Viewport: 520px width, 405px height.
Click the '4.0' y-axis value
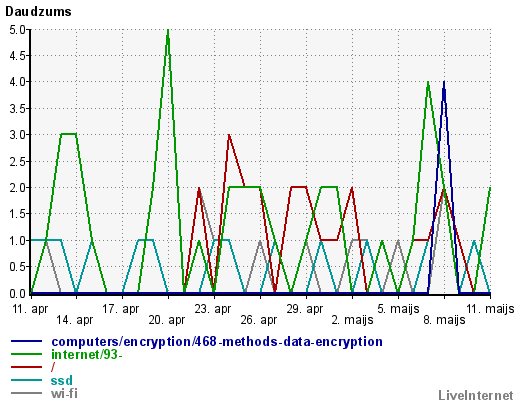17,82
